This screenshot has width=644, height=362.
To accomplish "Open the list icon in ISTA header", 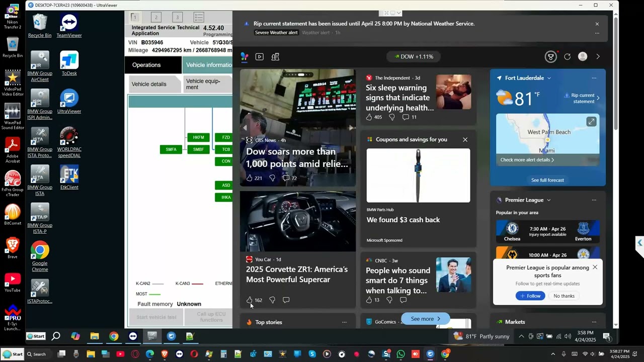I will (199, 18).
